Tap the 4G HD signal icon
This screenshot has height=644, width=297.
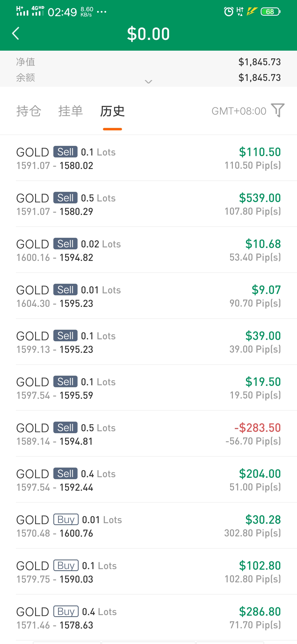[x=38, y=11]
